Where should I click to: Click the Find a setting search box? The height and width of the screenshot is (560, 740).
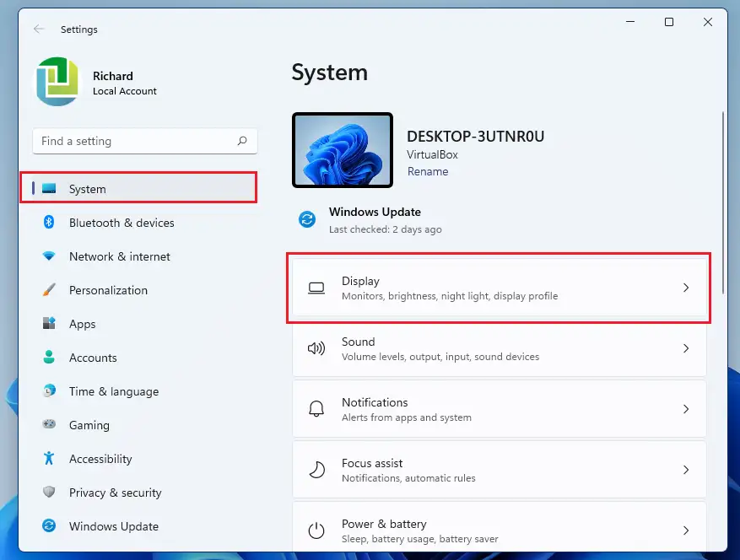click(145, 141)
